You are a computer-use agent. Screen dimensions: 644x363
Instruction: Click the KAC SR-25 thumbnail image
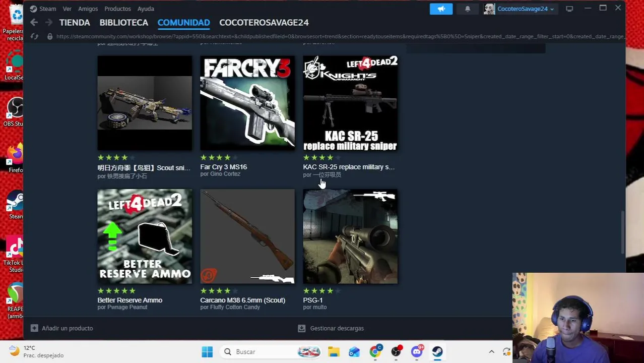[350, 103]
